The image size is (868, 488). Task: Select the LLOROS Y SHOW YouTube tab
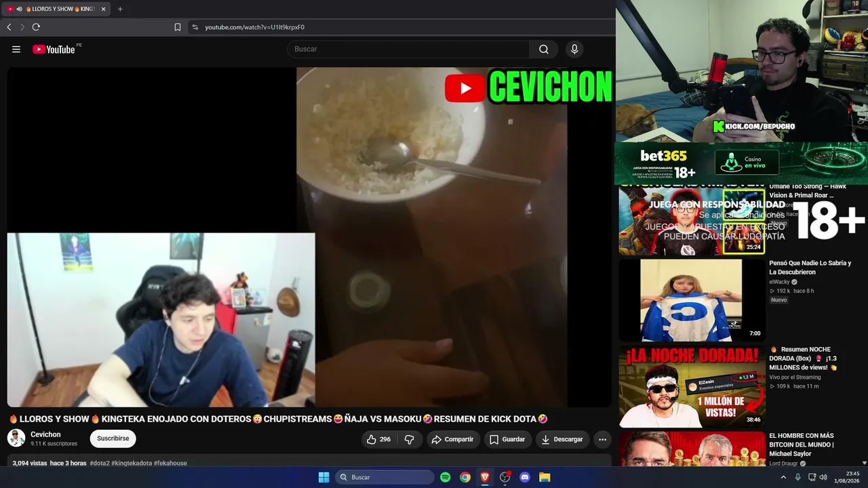pyautogui.click(x=57, y=9)
